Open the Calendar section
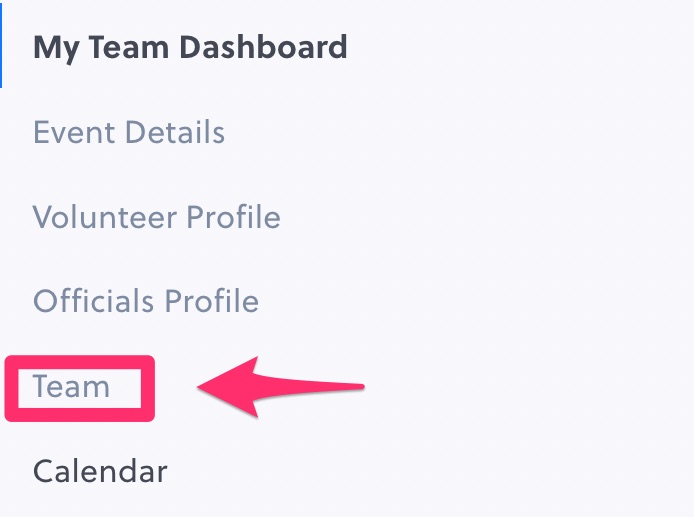Viewport: 694px width, 517px height. 100,470
